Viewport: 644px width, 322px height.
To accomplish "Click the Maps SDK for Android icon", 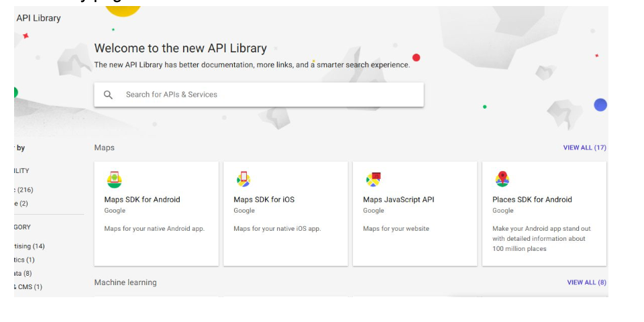I will tap(115, 180).
